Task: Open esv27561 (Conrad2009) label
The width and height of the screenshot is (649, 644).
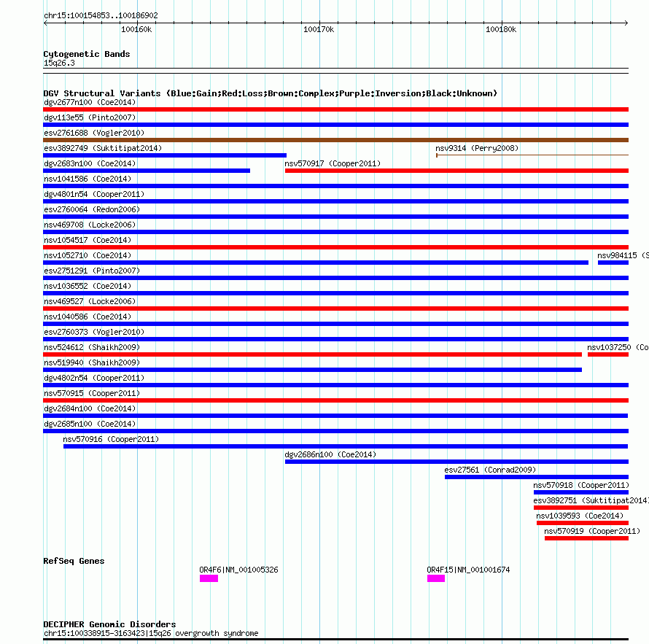Action: (490, 470)
